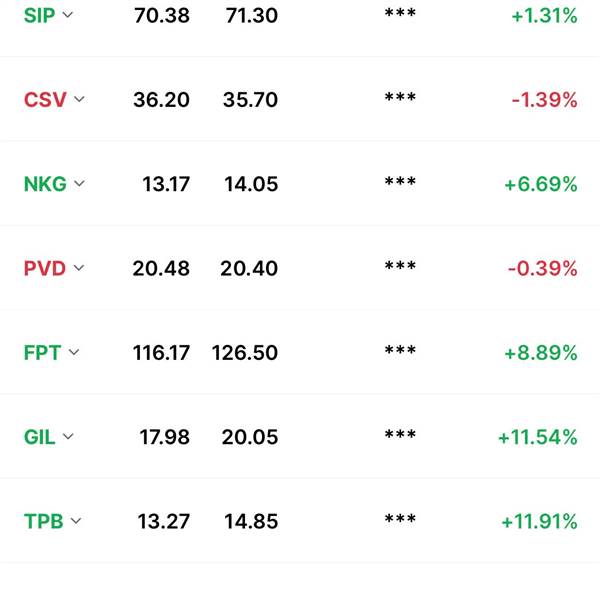Click the +8.89% change for FPT
Screen dimensions: 600x600
[x=541, y=352]
